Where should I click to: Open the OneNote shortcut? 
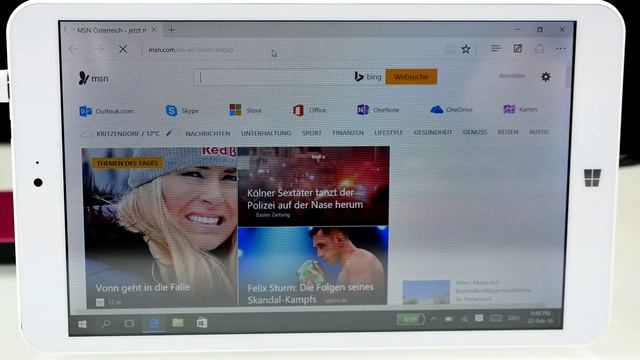[378, 110]
